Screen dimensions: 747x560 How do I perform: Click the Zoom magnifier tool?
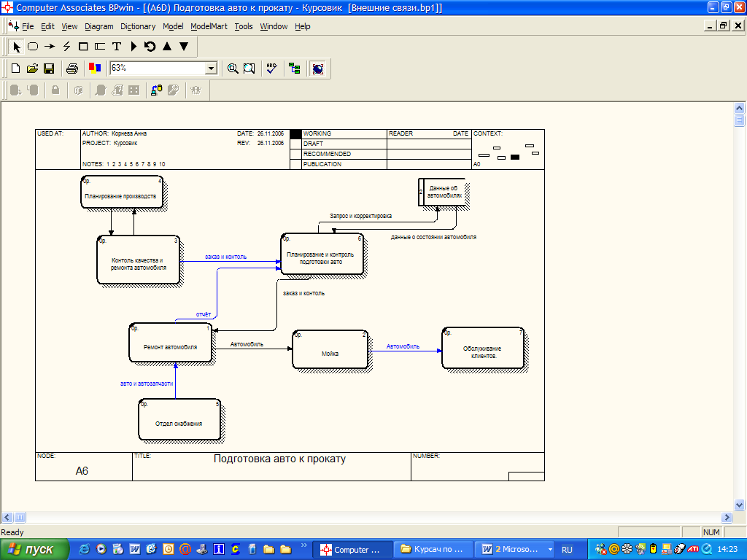point(233,69)
